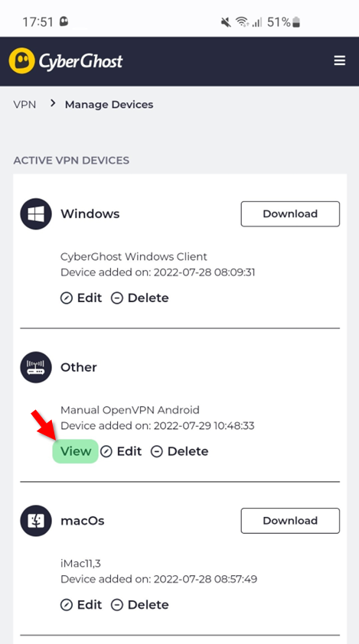Click the edit pencil icon under macOs
Screen dimensions: 359x644
pyautogui.click(x=67, y=605)
